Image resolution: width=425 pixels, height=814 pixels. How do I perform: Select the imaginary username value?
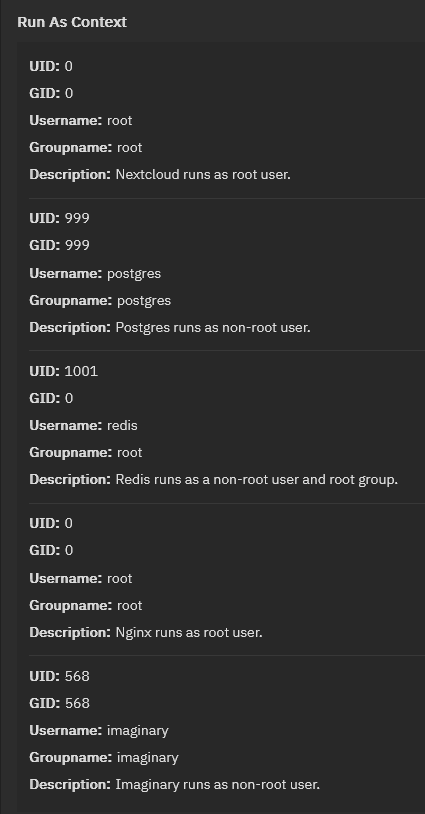coord(138,730)
